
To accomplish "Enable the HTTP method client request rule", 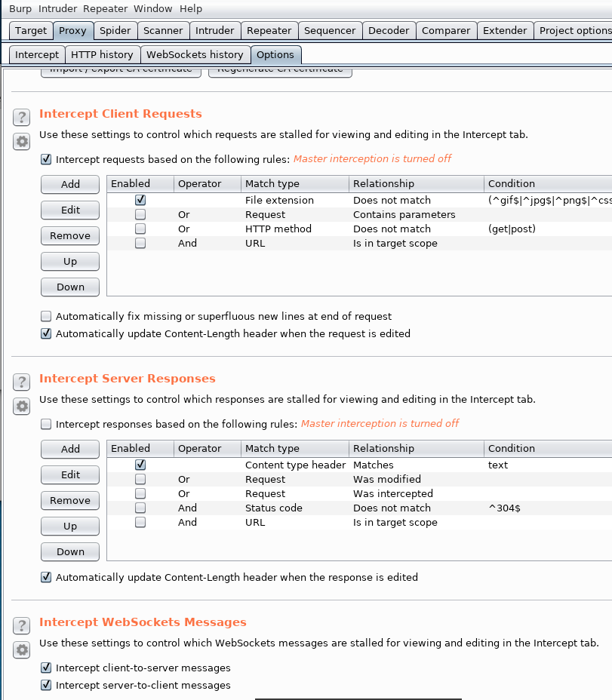I will point(140,229).
